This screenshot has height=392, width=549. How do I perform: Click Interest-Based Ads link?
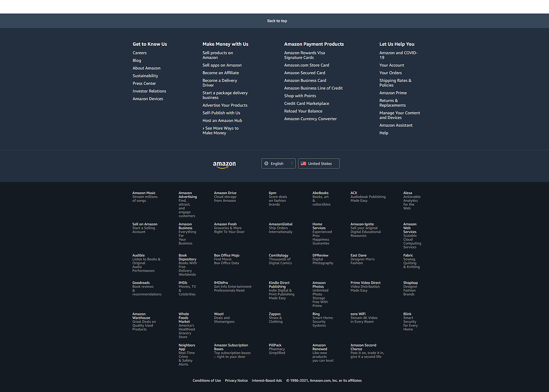pos(267,381)
